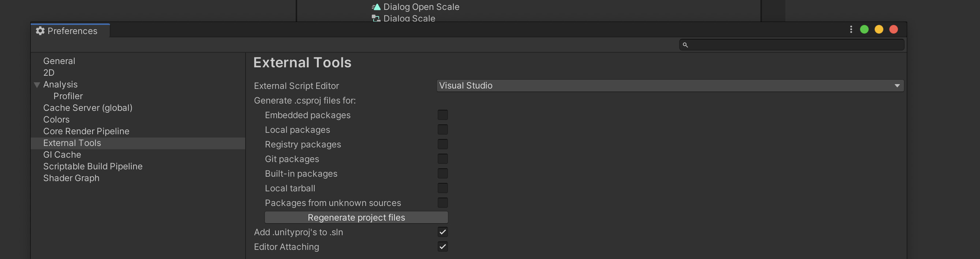Screen dimensions: 980x259
Task: Click the magnifier icon in the search bar
Action: coord(686,45)
